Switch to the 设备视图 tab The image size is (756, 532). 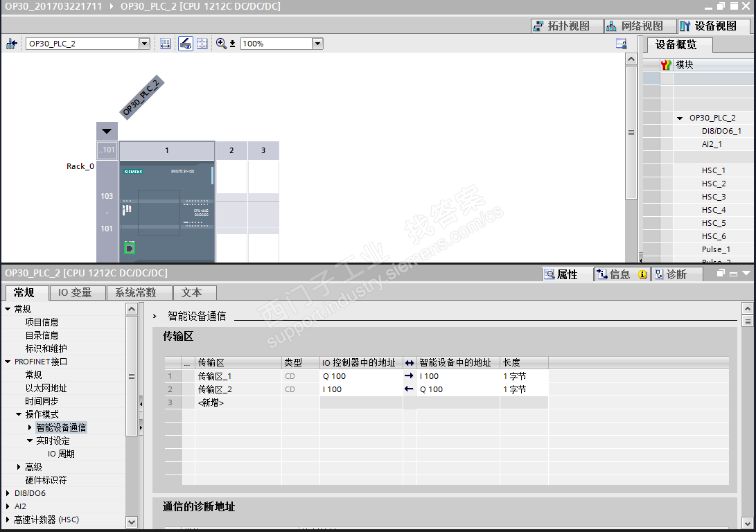coord(714,26)
